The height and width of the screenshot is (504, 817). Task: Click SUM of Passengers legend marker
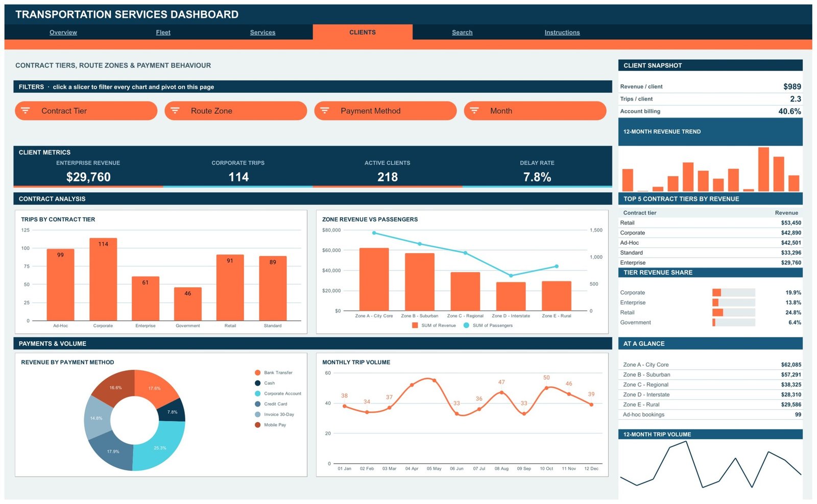pyautogui.click(x=466, y=325)
